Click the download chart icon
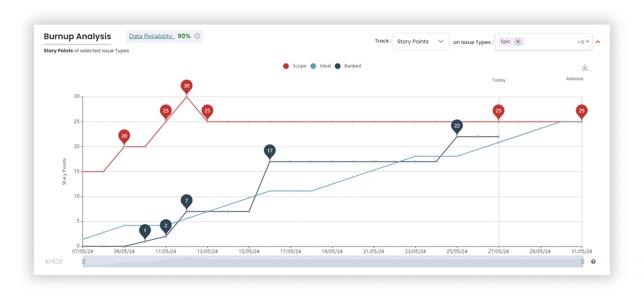Viewport: 644px width, 297px height. tap(584, 68)
